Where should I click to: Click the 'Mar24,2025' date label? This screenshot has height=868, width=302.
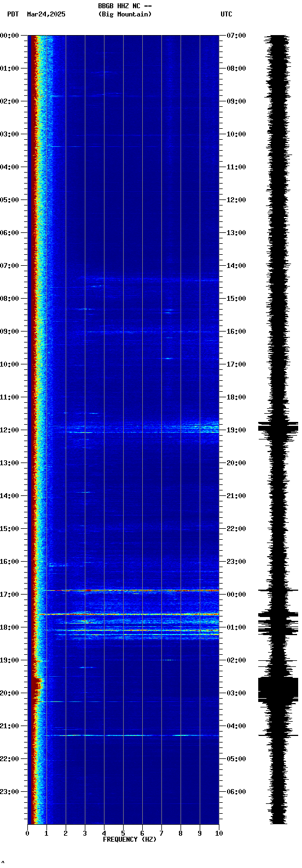tap(46, 14)
